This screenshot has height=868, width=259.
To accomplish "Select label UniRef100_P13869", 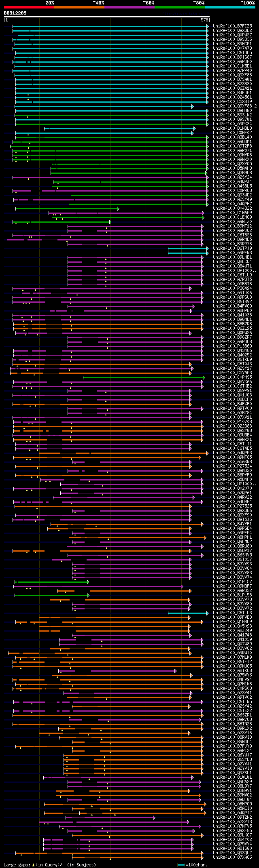I will click(232, 346).
